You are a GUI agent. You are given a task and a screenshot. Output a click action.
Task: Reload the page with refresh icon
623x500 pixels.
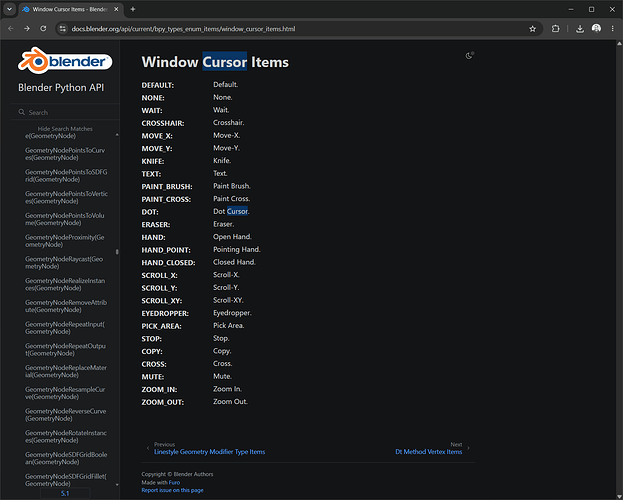(x=43, y=29)
